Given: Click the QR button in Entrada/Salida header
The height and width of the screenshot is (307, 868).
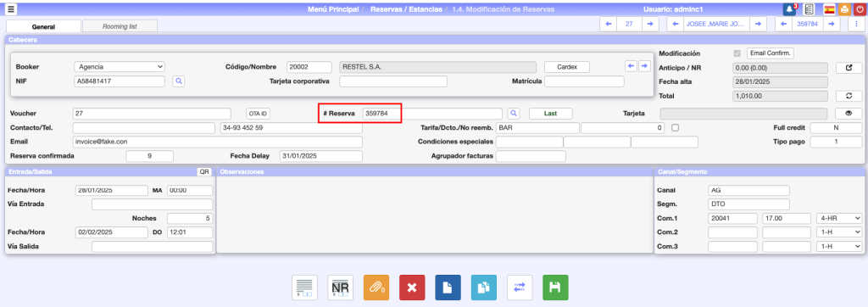Looking at the screenshot, I should pos(205,172).
